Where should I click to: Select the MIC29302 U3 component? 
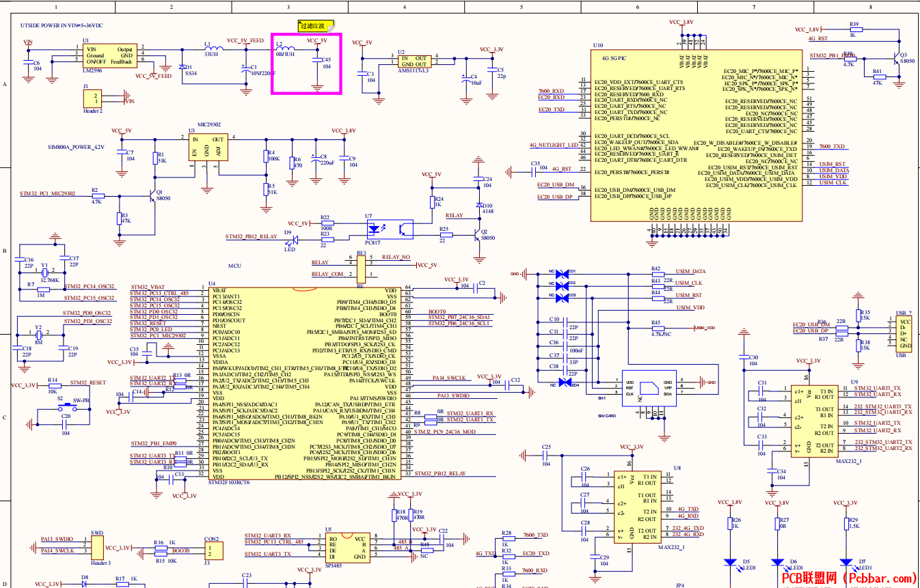(x=208, y=147)
